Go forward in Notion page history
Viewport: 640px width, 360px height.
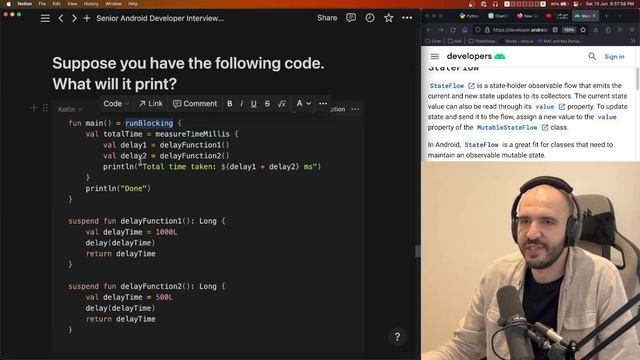(x=74, y=18)
